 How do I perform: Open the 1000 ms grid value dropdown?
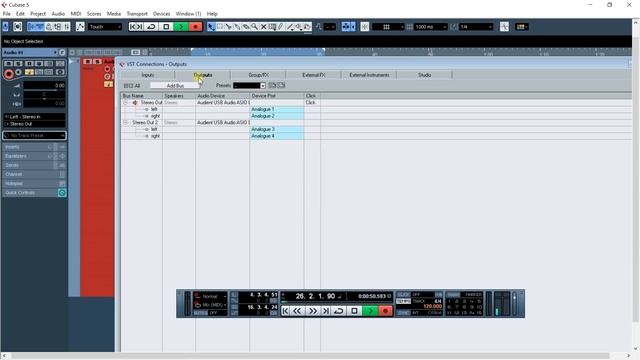coord(431,27)
